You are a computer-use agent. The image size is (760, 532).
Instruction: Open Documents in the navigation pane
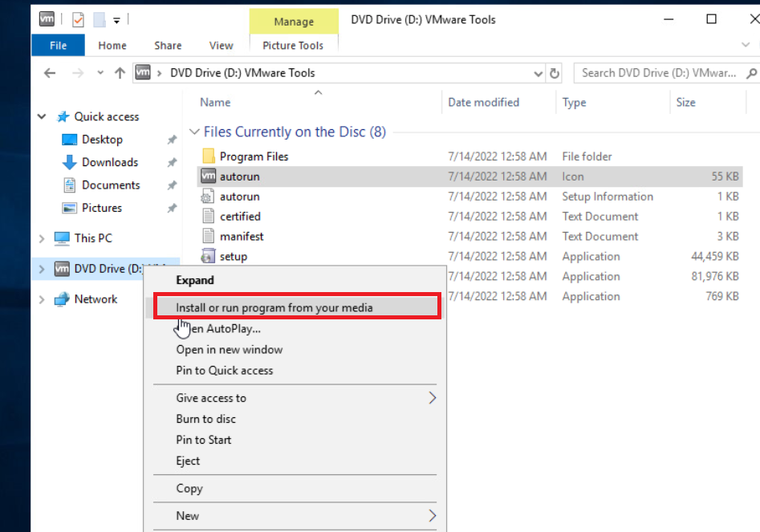coord(111,185)
